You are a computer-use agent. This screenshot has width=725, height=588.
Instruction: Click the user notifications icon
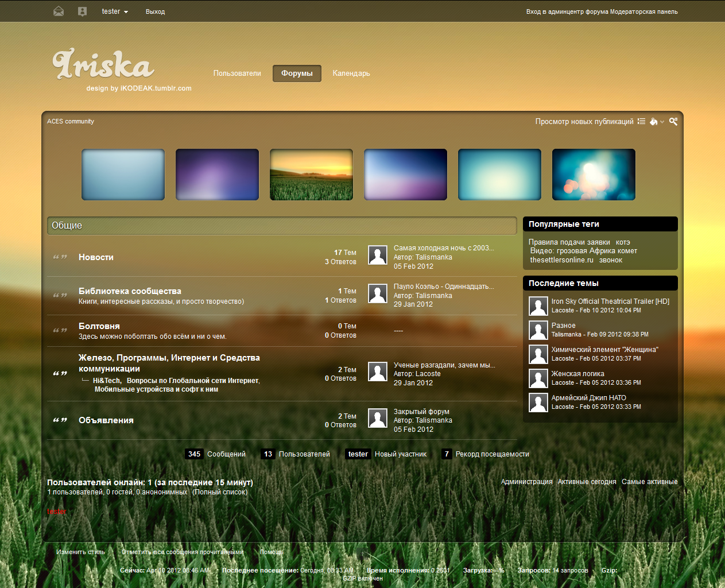tap(82, 11)
